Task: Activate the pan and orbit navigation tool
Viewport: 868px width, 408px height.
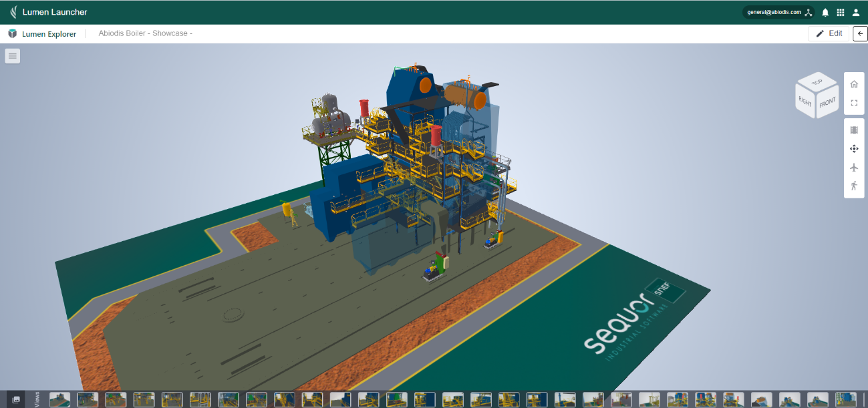Action: pyautogui.click(x=854, y=148)
